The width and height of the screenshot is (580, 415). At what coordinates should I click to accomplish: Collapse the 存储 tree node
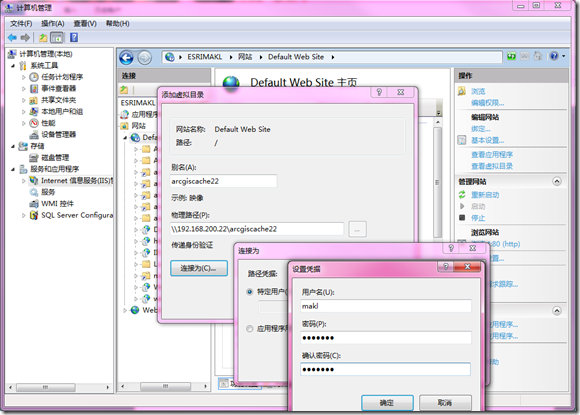[x=13, y=146]
